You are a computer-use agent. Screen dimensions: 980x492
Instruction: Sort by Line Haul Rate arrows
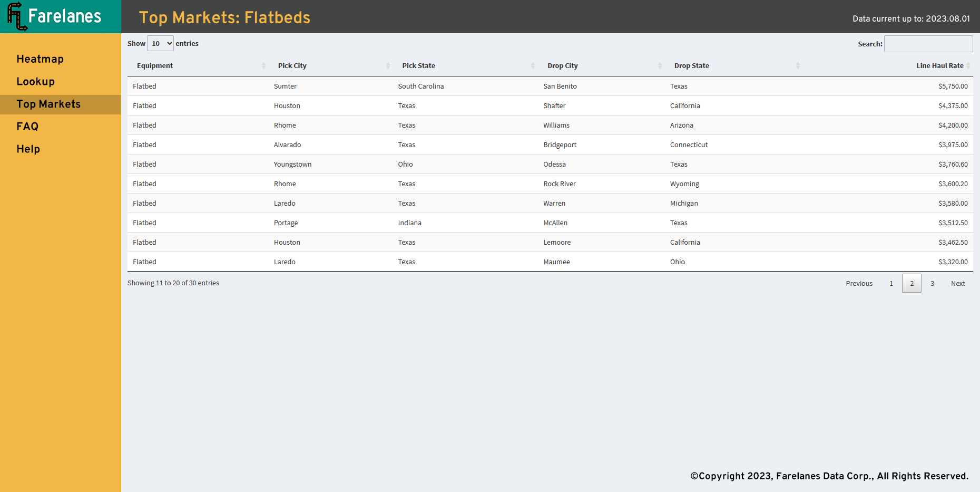pyautogui.click(x=968, y=65)
